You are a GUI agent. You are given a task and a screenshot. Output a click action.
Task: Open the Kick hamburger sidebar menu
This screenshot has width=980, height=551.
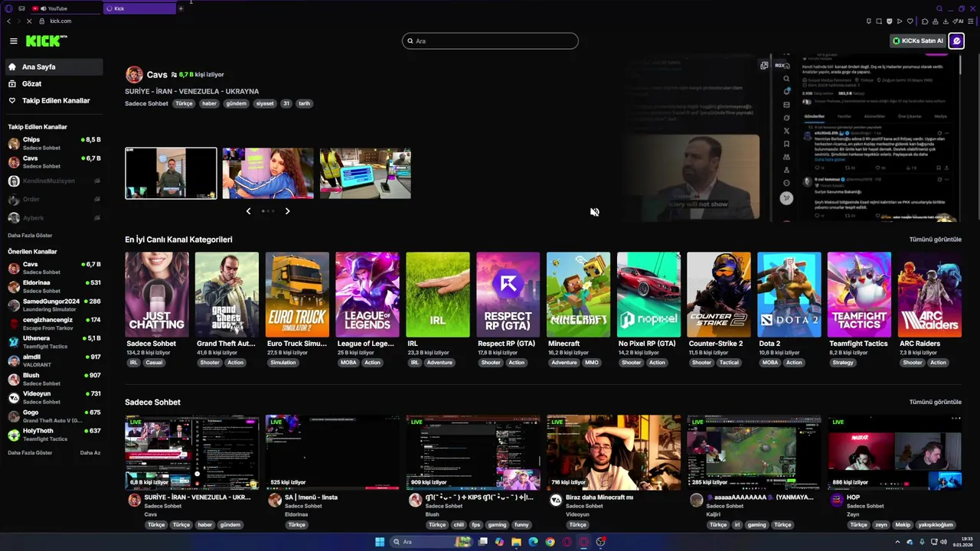click(13, 41)
